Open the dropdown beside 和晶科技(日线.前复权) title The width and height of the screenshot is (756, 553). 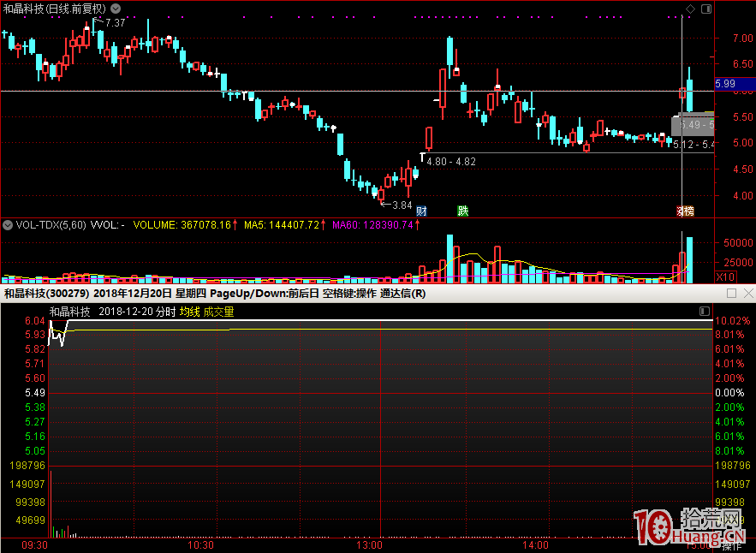[x=116, y=9]
